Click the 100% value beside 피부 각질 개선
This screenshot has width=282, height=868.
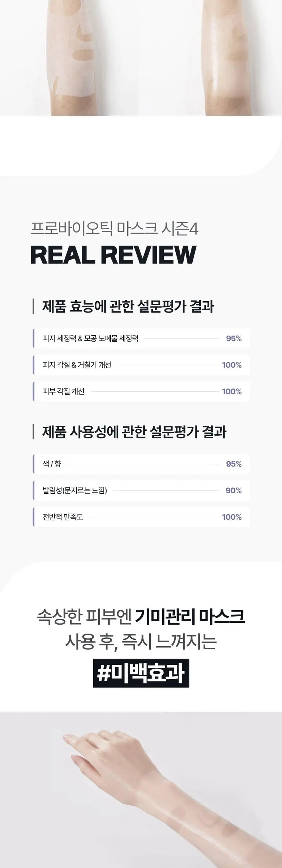232,391
